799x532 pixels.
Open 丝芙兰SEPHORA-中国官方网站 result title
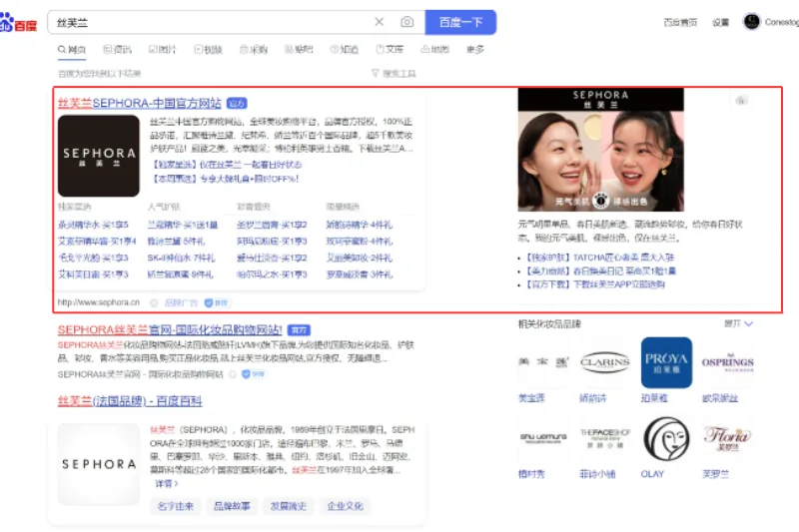[140, 104]
